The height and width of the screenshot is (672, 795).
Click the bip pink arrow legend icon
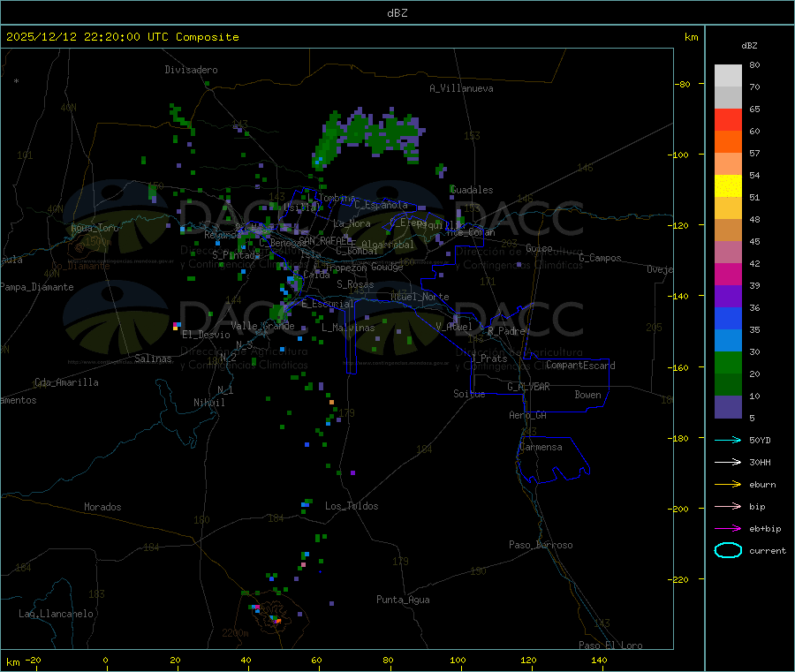pos(728,506)
